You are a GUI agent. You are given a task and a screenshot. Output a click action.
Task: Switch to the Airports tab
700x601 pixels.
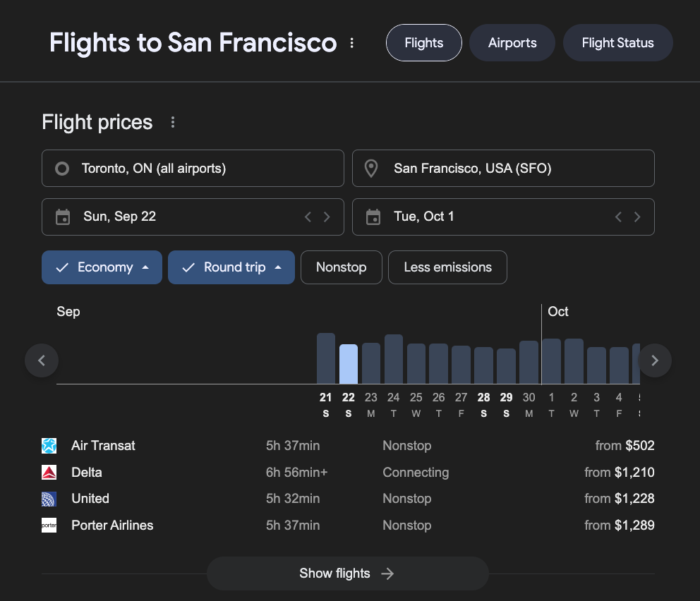512,43
